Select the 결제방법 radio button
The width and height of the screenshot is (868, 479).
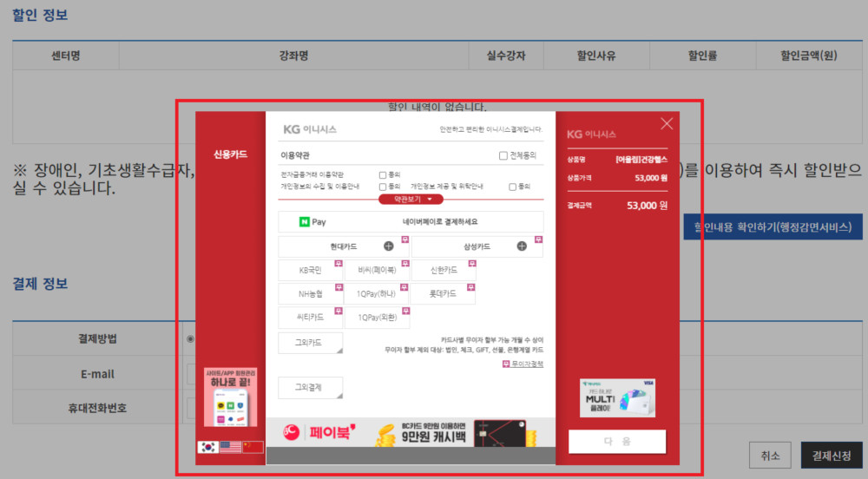(x=190, y=339)
